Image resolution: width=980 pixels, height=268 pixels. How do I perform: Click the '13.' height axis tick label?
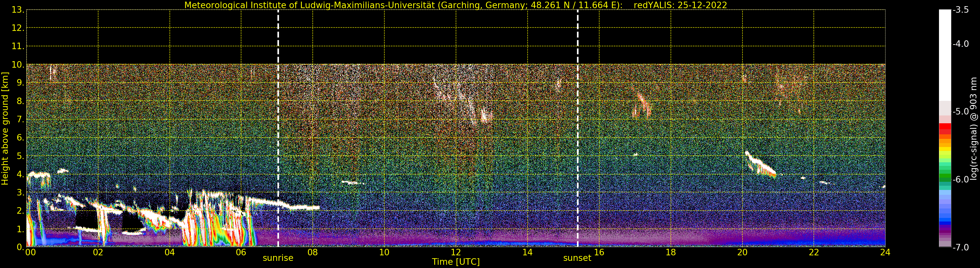tap(18, 10)
